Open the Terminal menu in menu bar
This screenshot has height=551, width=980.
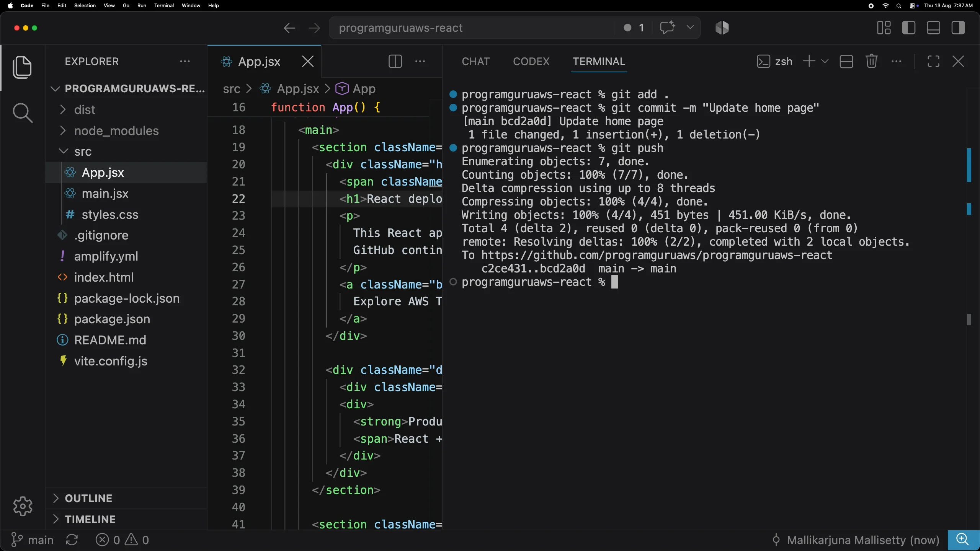point(164,5)
